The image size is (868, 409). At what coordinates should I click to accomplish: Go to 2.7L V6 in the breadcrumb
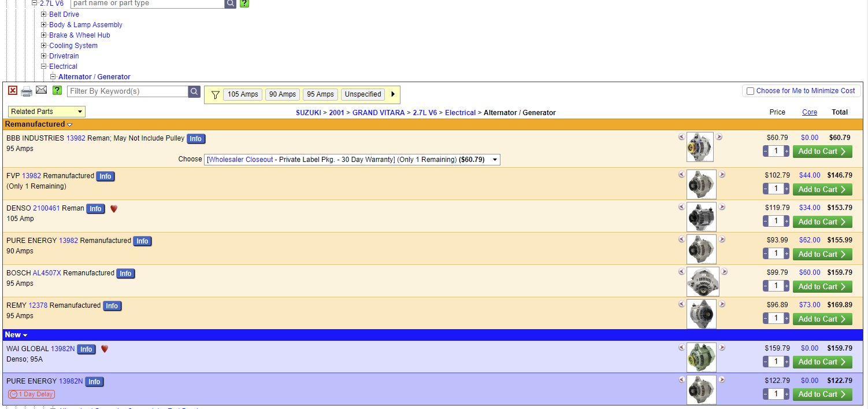425,113
